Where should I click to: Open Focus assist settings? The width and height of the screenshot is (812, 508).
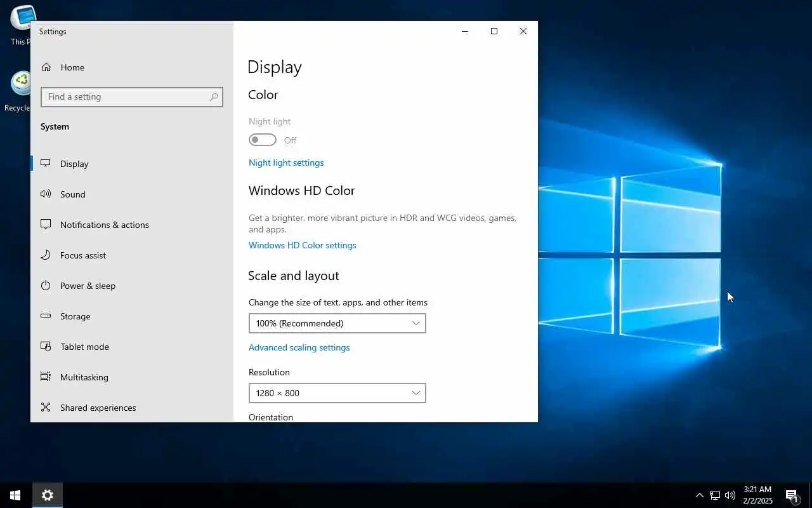coord(132,255)
